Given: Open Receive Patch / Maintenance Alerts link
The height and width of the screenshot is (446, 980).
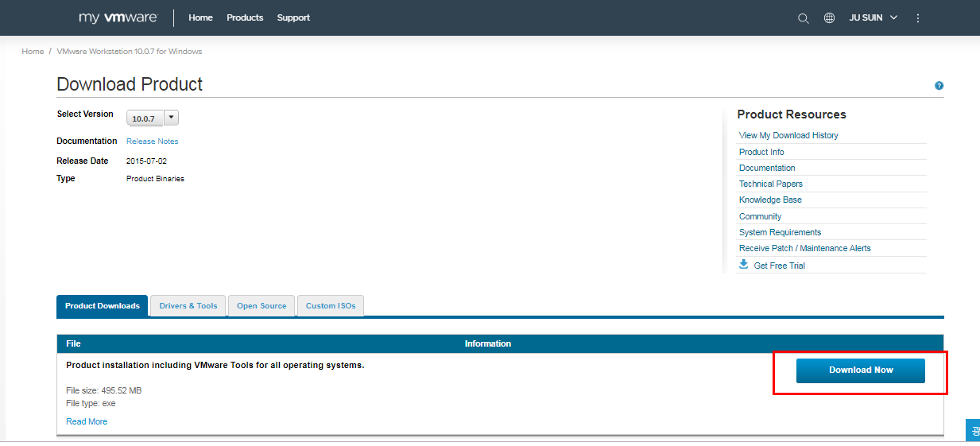Looking at the screenshot, I should pyautogui.click(x=805, y=248).
